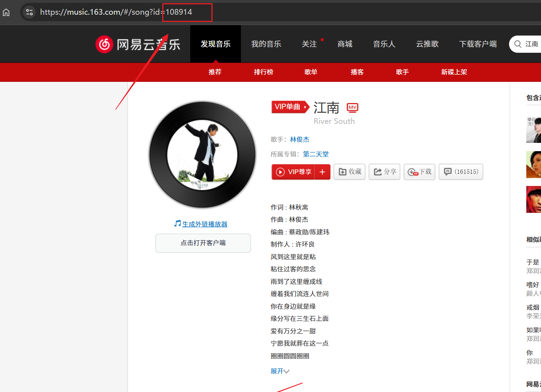The width and height of the screenshot is (541, 392).
Task: Click 点击打开客户端 button
Action: (203, 243)
